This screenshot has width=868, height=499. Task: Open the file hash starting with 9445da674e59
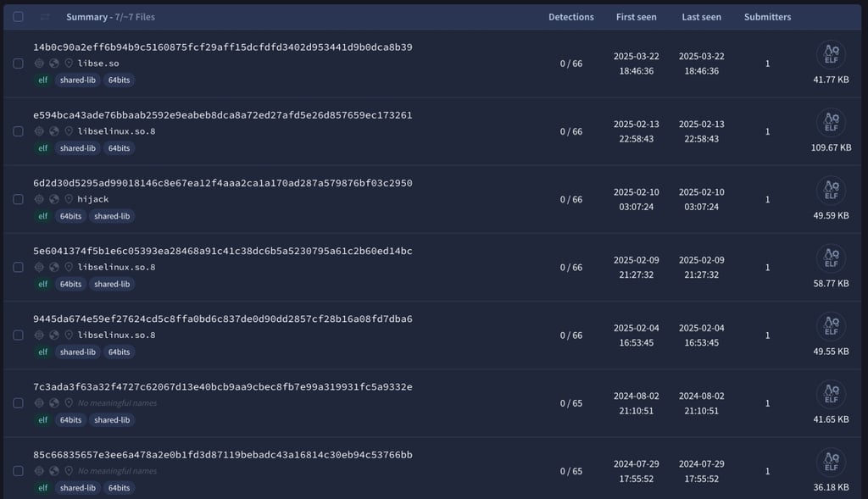[223, 319]
